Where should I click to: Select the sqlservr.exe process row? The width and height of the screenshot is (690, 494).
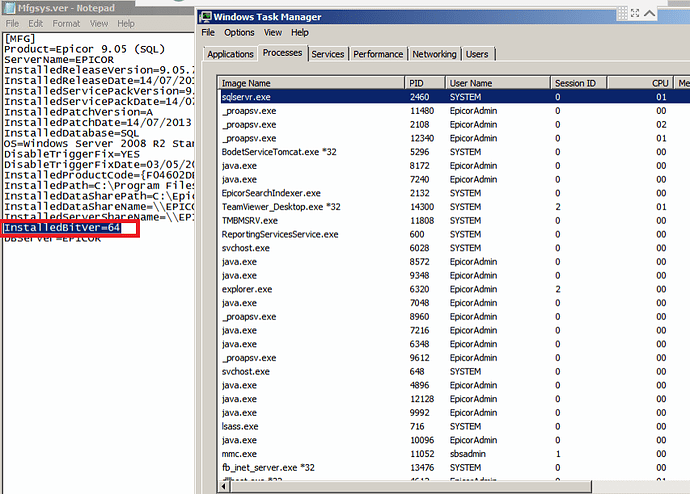tap(455, 97)
